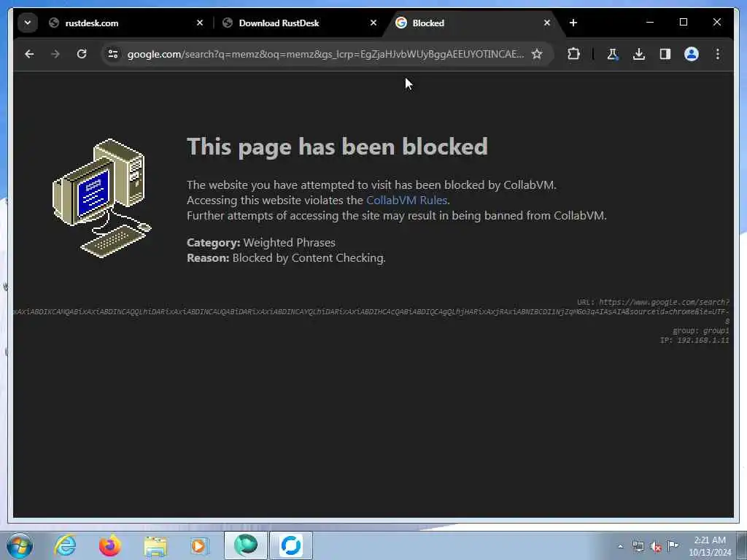Screen dimensions: 747x560
Task: Click the pixel-art computer image
Action: pos(101,198)
